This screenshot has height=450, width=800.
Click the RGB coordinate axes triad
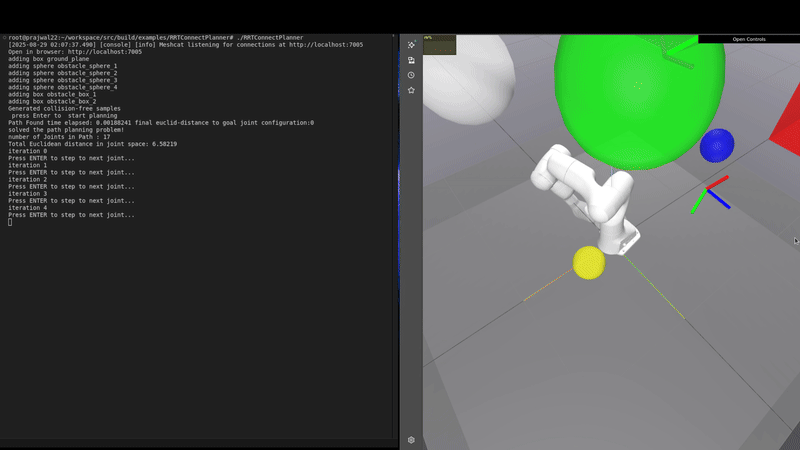coord(710,195)
